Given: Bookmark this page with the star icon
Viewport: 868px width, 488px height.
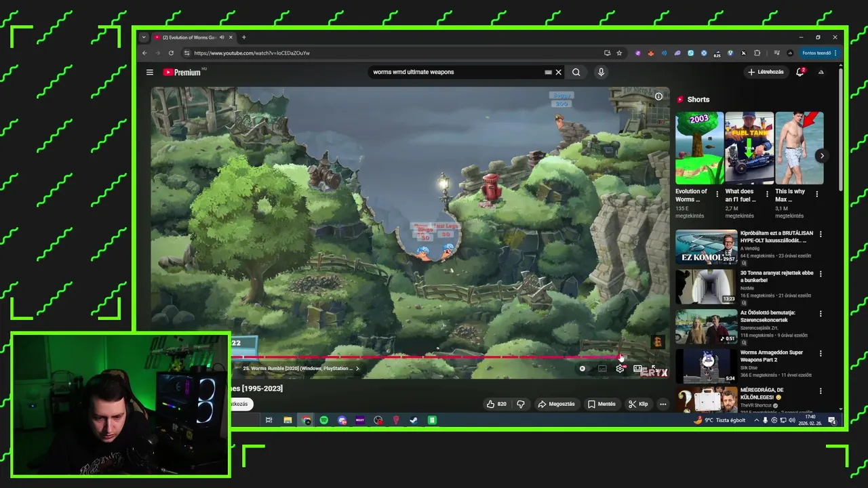Looking at the screenshot, I should coord(619,53).
